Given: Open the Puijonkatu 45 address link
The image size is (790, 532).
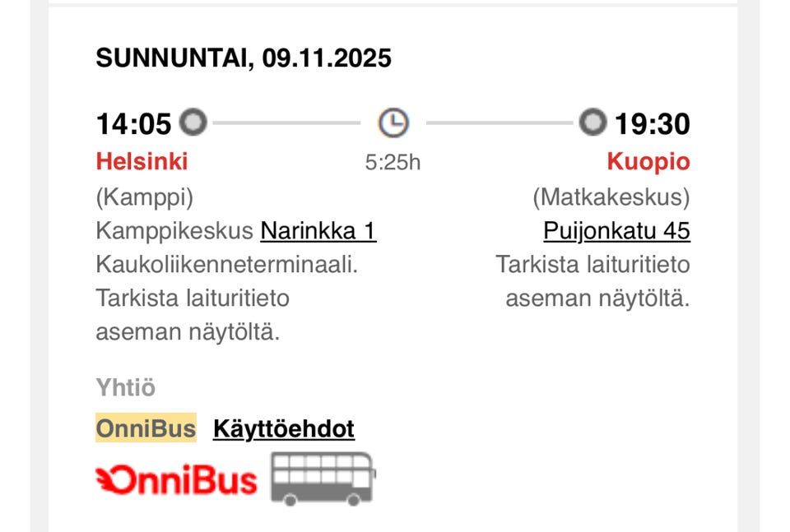Looking at the screenshot, I should tap(616, 231).
